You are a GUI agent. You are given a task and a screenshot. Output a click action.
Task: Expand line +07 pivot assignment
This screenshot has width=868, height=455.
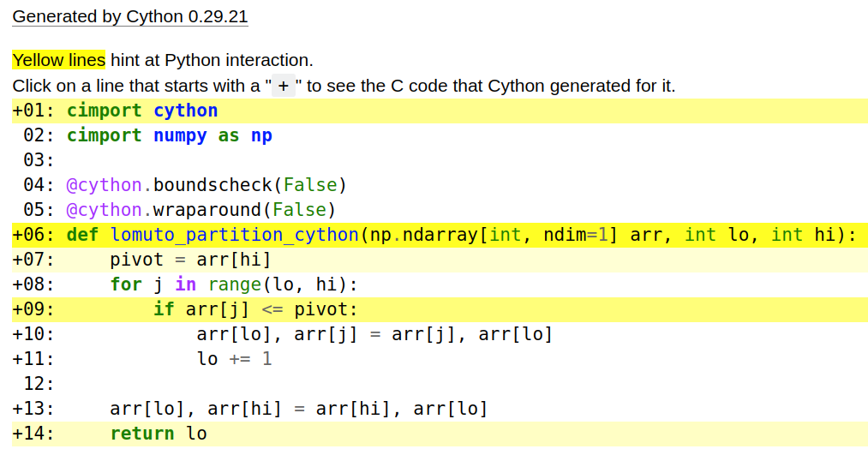(34, 260)
